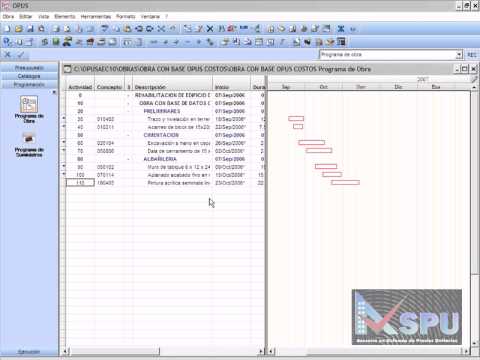Open the Obra menu

(x=8, y=16)
